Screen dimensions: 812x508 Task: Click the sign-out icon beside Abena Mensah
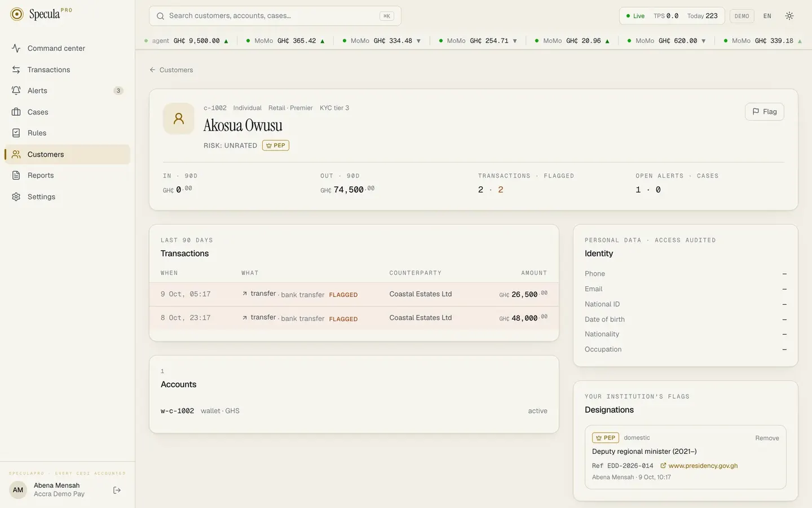coord(117,490)
